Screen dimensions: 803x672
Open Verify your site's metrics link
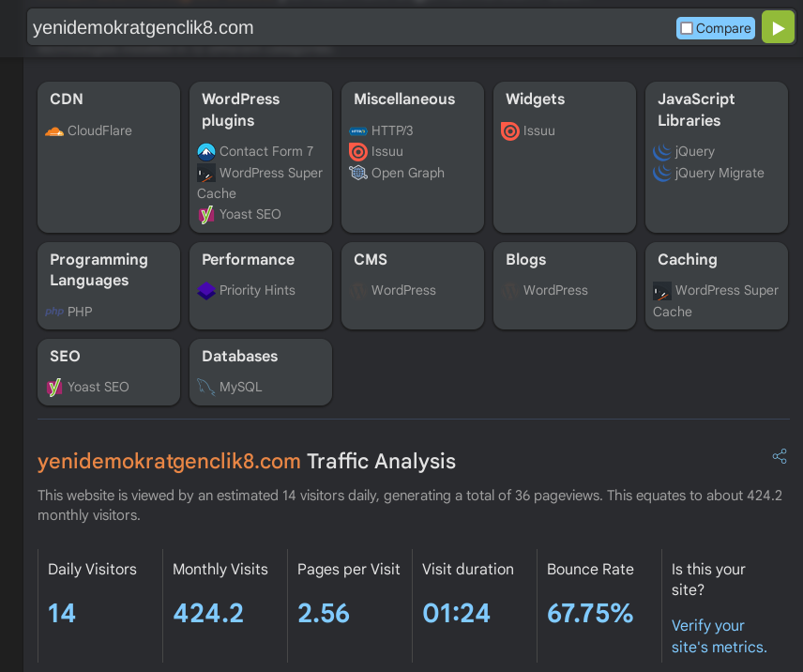(719, 636)
